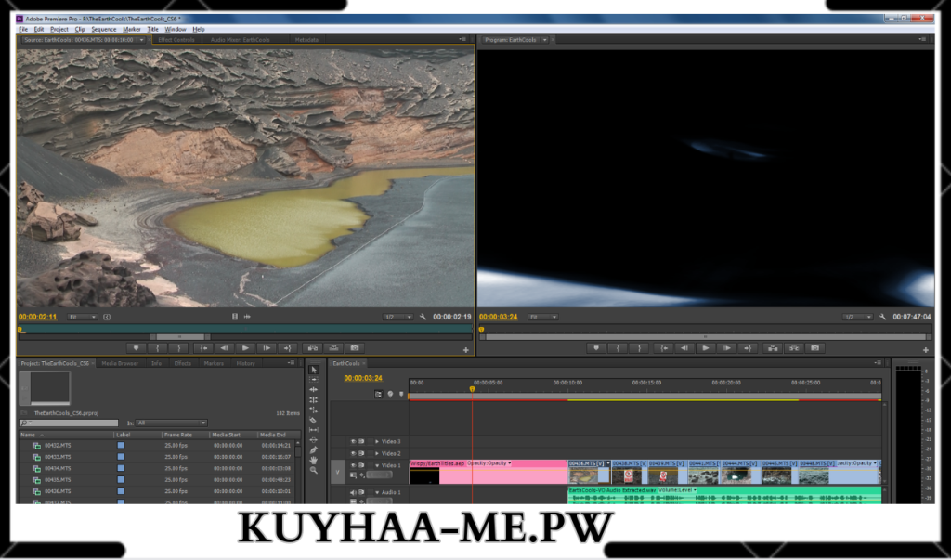This screenshot has height=560, width=951.
Task: Open Source monitor button editor plus
Action: [466, 350]
